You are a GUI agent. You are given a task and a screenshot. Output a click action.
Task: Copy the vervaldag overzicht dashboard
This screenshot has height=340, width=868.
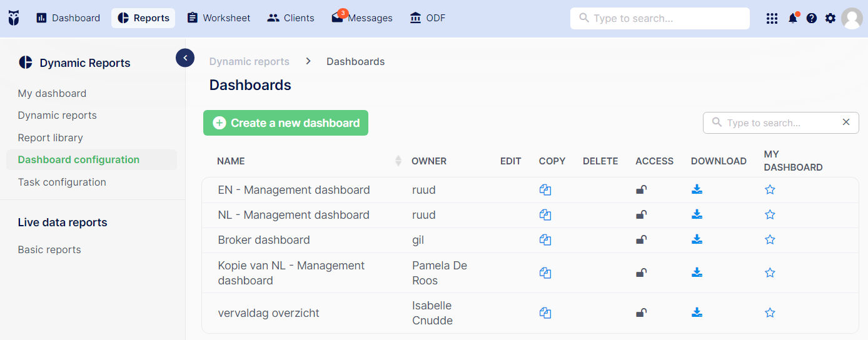click(x=545, y=313)
